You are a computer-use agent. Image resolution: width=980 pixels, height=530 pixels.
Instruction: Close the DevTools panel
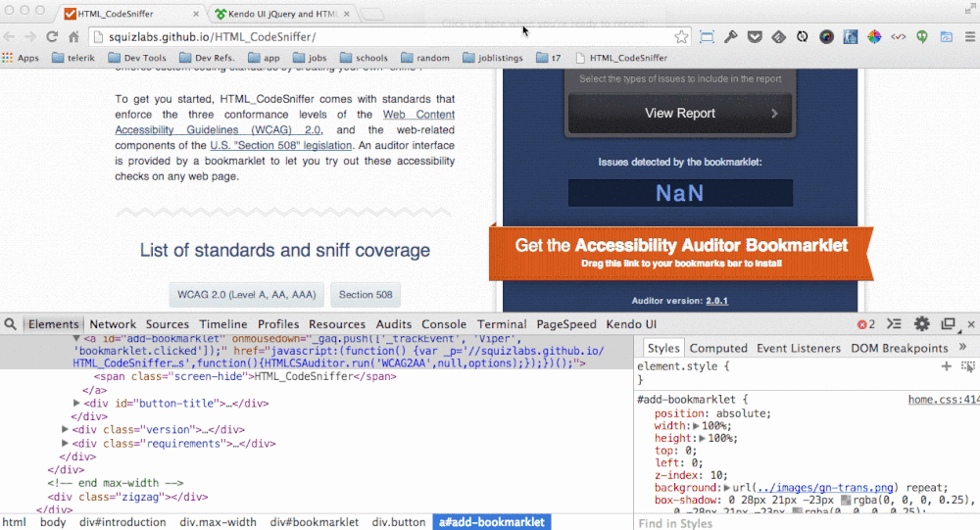(x=970, y=323)
